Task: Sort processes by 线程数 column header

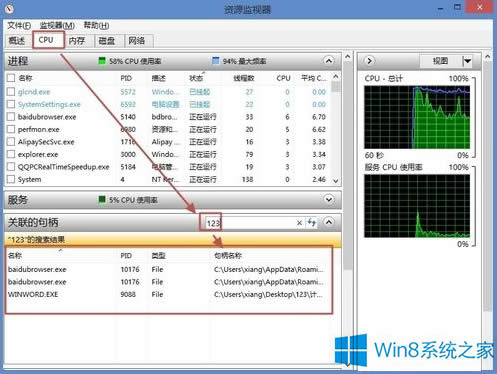Action: pos(244,78)
